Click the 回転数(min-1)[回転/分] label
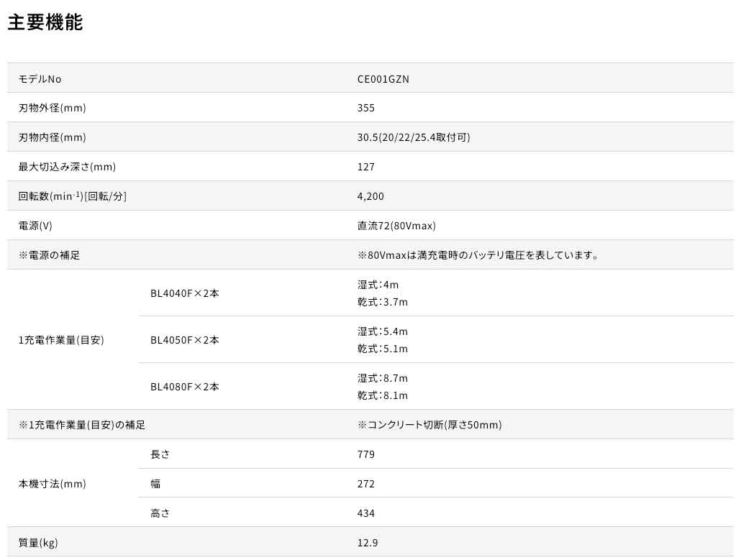741x560 pixels. pyautogui.click(x=73, y=196)
